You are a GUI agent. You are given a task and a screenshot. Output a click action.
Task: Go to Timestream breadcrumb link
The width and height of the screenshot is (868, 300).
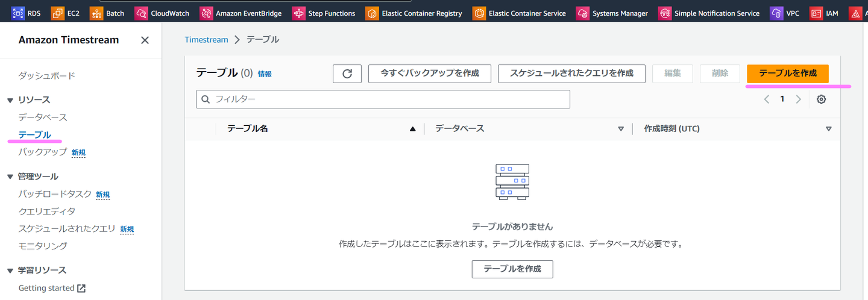pyautogui.click(x=206, y=40)
